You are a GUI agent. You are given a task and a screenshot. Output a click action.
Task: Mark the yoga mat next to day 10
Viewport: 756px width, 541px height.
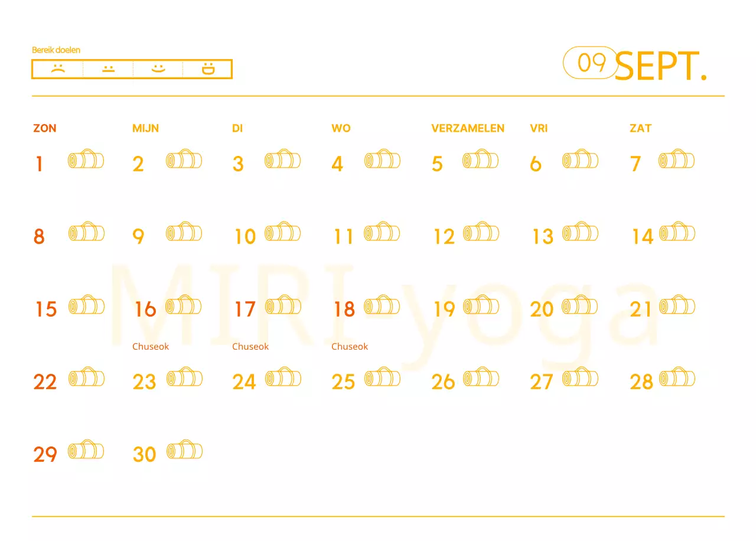[283, 232]
